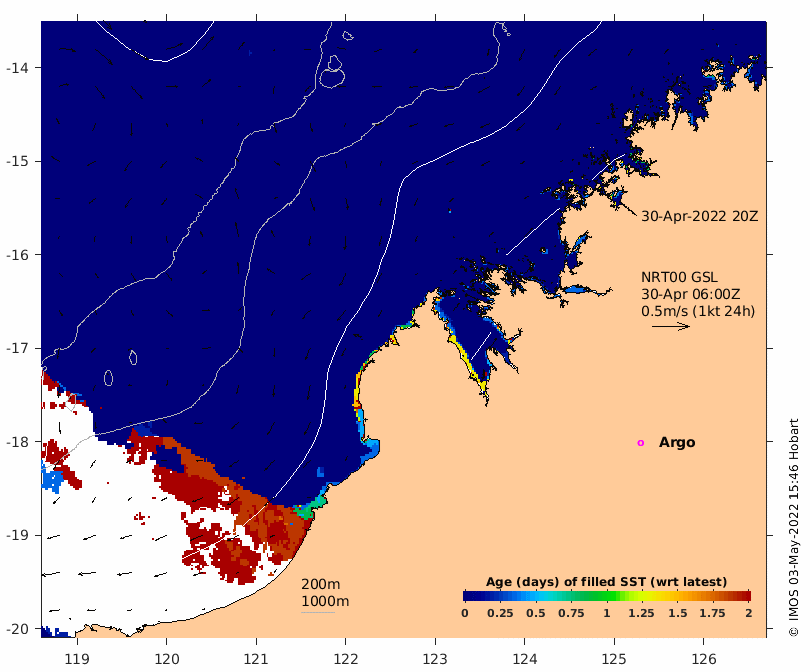The width and height of the screenshot is (810, 672).
Task: Click colorbar tick label '2'
Action: 749,613
